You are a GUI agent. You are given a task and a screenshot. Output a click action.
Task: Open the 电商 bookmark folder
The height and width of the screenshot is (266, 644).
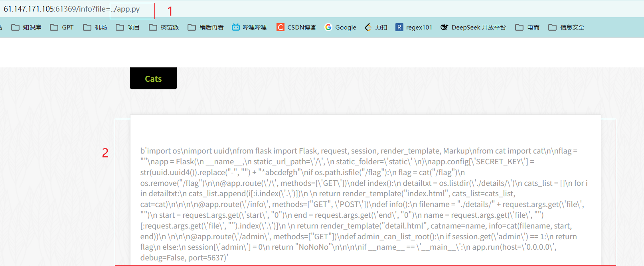coord(527,27)
